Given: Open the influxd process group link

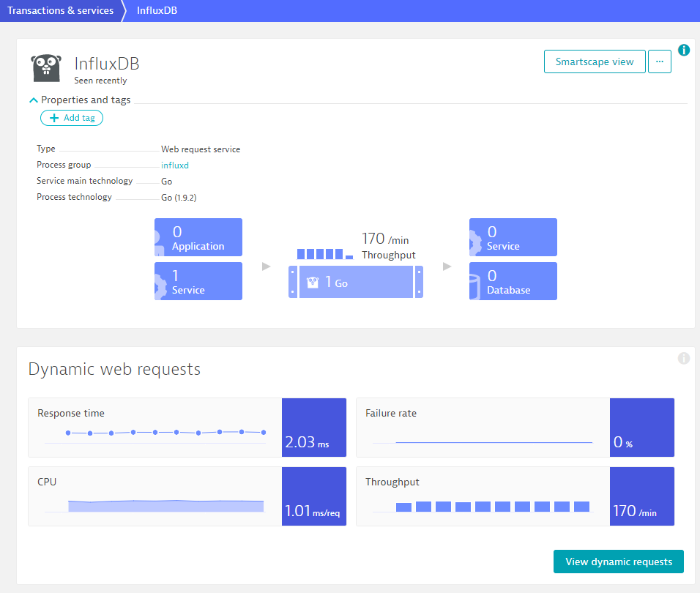Looking at the screenshot, I should (174, 165).
